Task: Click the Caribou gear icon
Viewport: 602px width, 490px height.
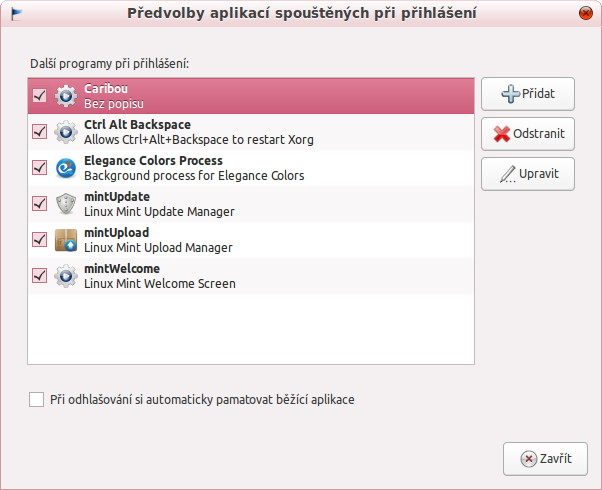Action: tap(66, 96)
